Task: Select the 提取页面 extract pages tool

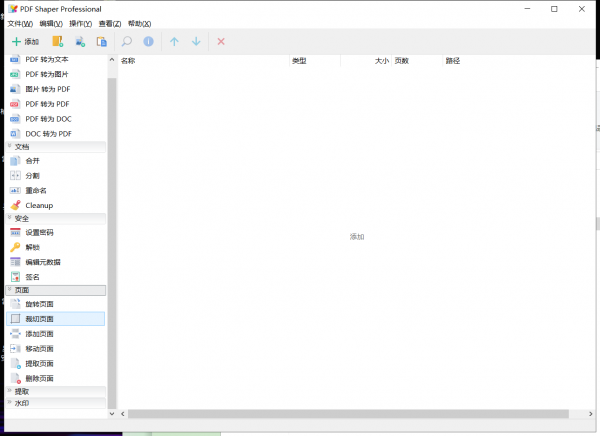Action: (x=56, y=364)
